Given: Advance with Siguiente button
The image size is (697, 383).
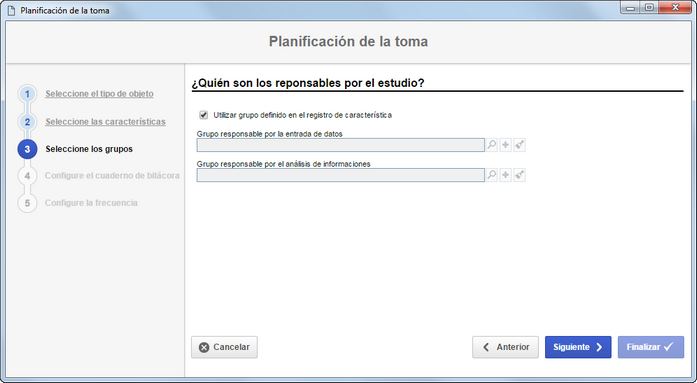Looking at the screenshot, I should [578, 347].
